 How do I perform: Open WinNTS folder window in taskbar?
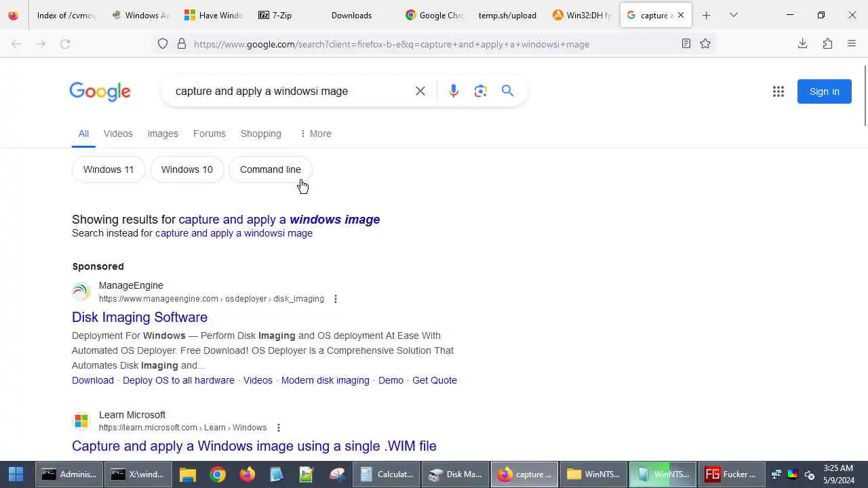click(593, 474)
